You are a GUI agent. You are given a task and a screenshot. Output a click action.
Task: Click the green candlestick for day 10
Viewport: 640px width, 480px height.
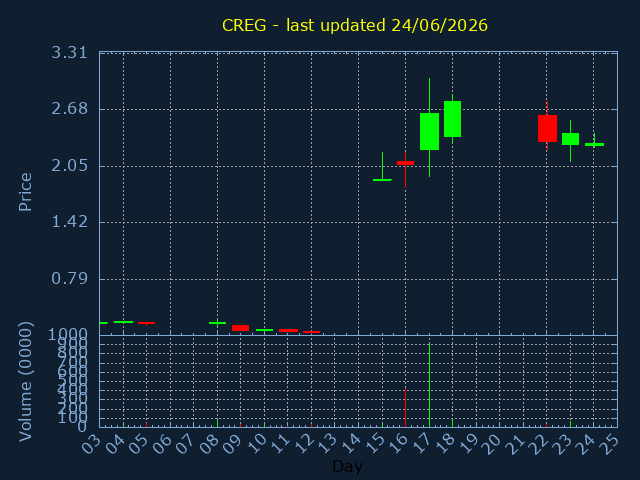(x=264, y=330)
